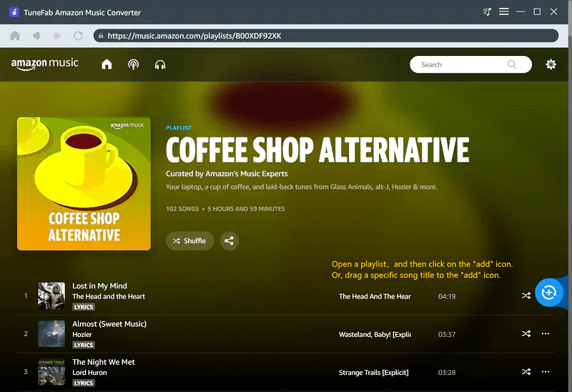Viewport: 572px width, 392px height.
Task: Open the Amazon Music home icon
Action: (107, 64)
